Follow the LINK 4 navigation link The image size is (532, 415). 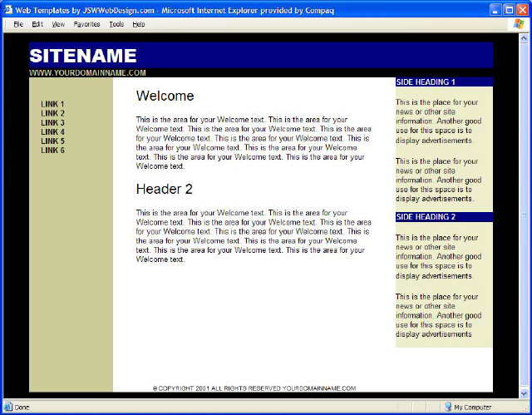[x=52, y=131]
